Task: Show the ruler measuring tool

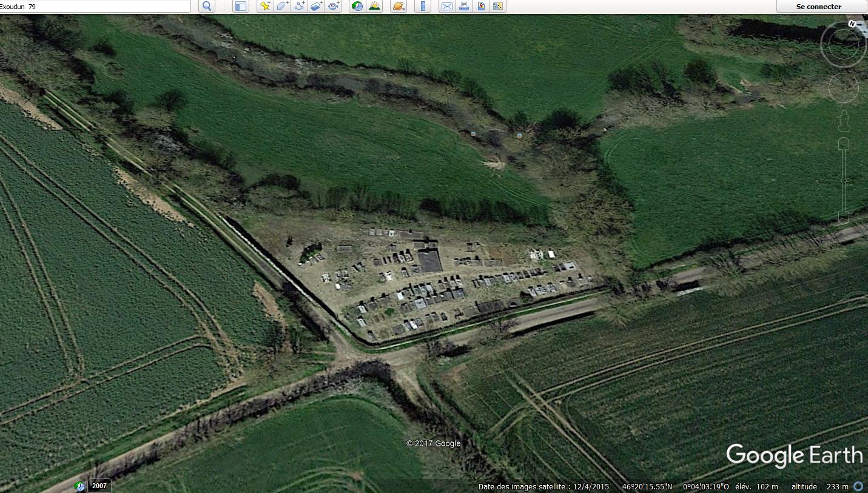Action: [423, 6]
